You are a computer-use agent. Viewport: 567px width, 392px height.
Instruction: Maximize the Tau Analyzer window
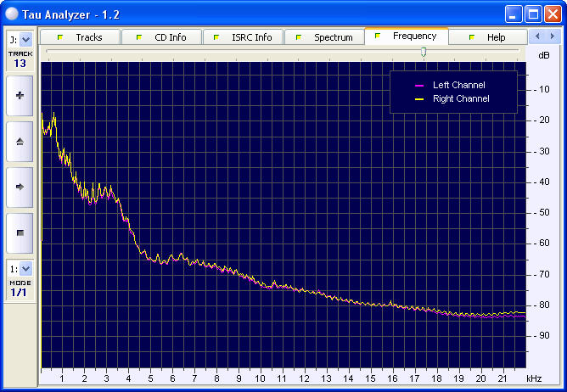coord(533,14)
